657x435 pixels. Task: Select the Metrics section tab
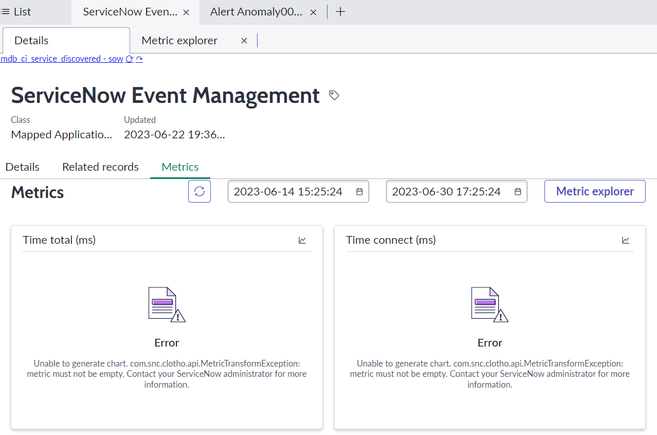point(180,167)
